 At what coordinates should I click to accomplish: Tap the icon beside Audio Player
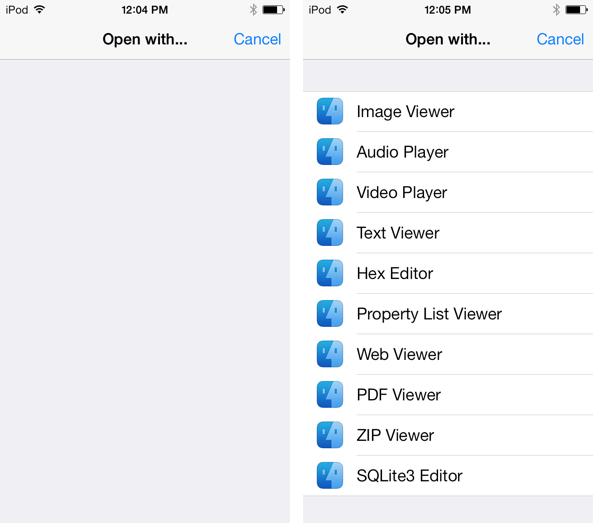pos(330,152)
